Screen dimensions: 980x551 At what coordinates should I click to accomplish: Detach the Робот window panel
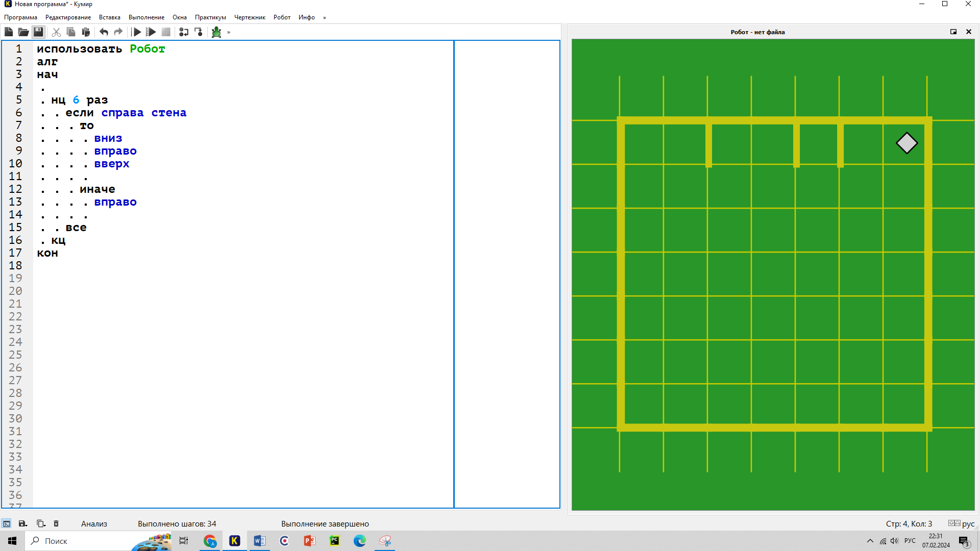coord(953,32)
